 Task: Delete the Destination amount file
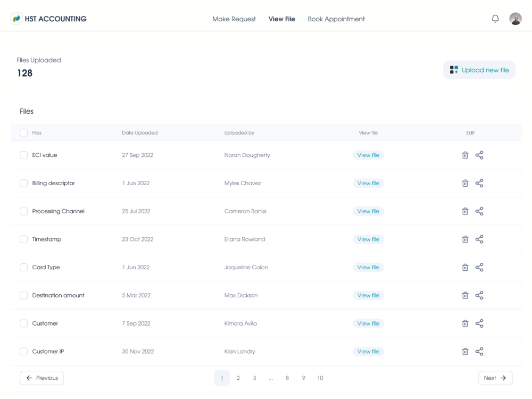click(465, 295)
